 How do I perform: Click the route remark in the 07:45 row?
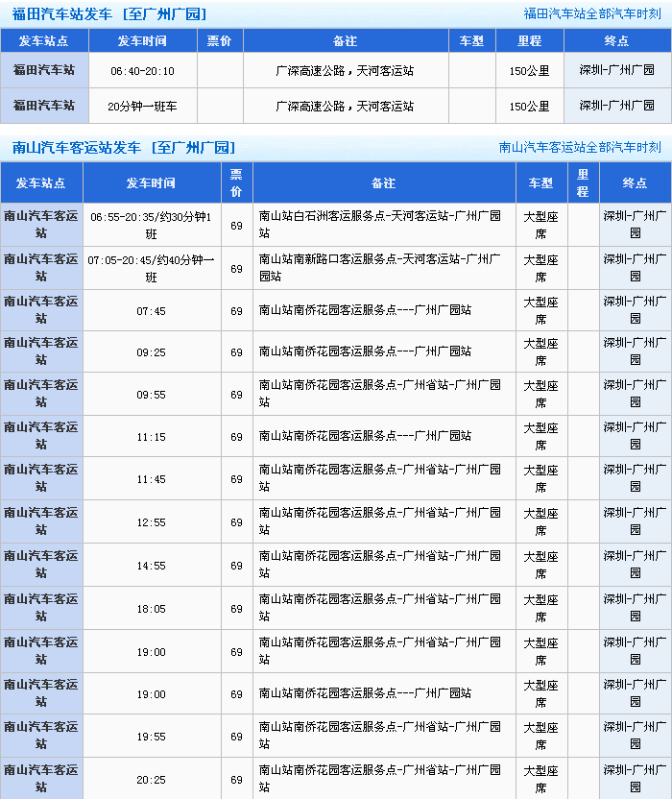[x=366, y=310]
